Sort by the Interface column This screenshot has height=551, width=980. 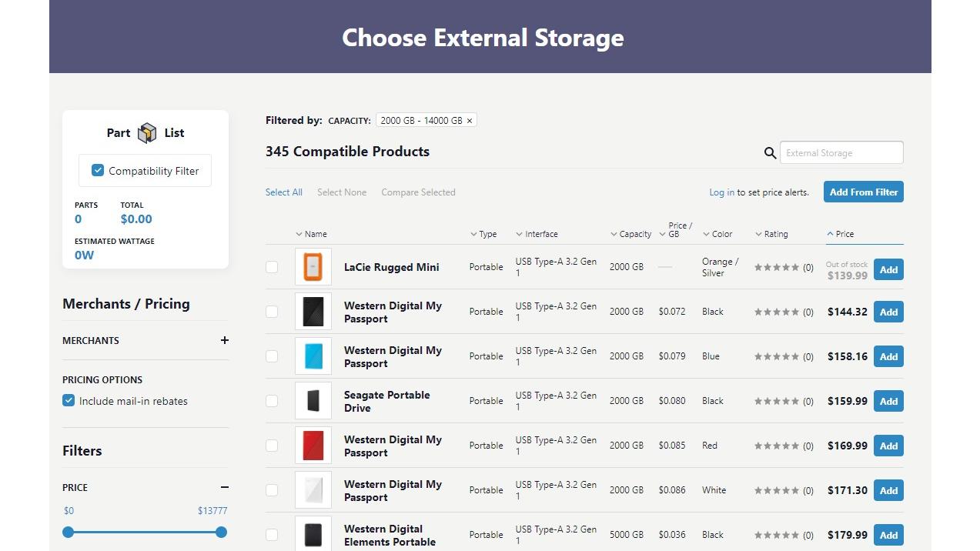point(537,234)
